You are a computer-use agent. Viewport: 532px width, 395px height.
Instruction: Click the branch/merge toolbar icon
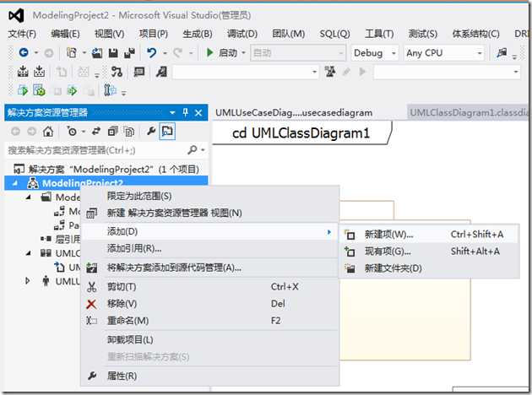117,72
